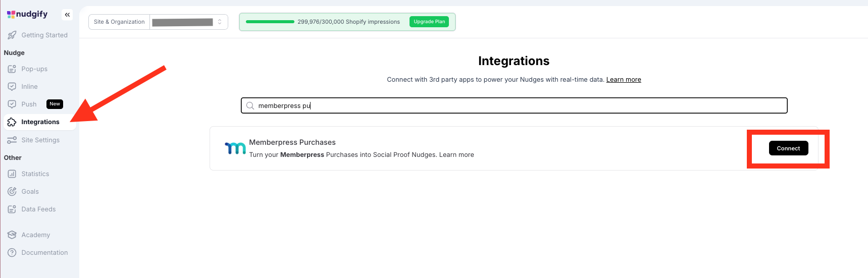Viewport: 868px width, 278px height.
Task: Click the Push sidebar icon
Action: pos(12,104)
